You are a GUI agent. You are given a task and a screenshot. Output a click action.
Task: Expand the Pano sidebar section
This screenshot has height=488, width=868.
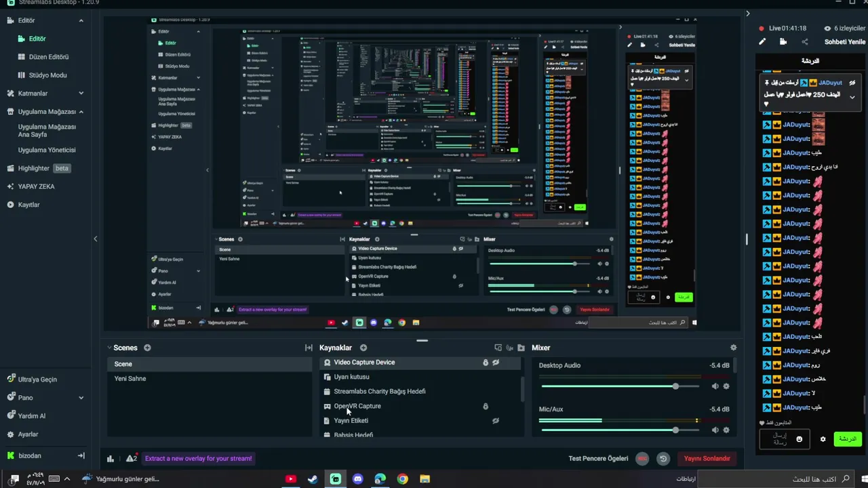(81, 398)
